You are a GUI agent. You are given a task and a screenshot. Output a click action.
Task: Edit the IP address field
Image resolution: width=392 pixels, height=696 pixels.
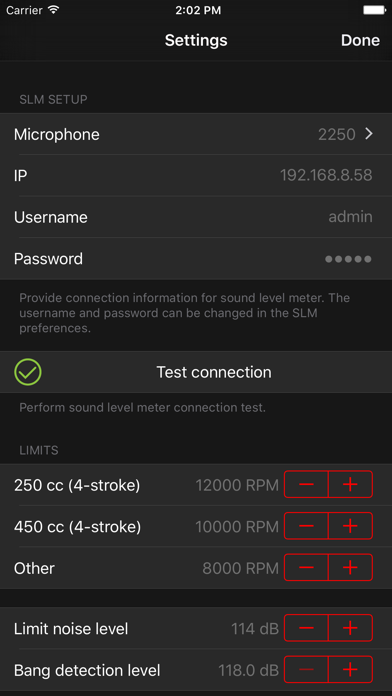196,175
